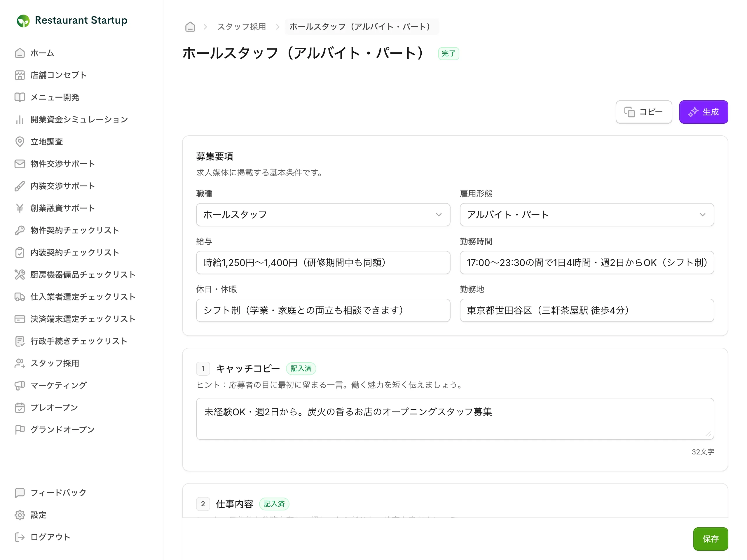Click the 仕入業者選定チェックリスト truck icon

(20, 297)
